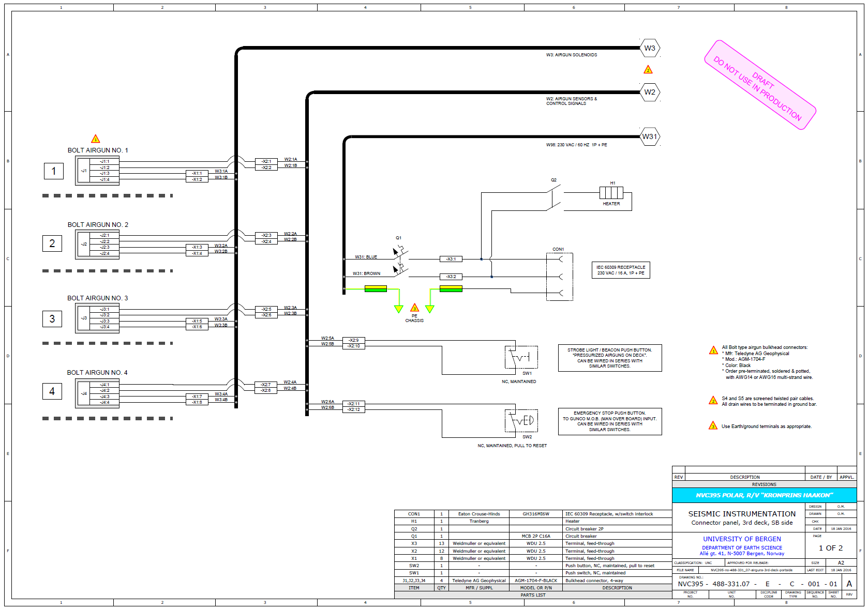This screenshot has width=868, height=610.
Task: Select the numbered box 1 for airgun
Action: tap(53, 171)
